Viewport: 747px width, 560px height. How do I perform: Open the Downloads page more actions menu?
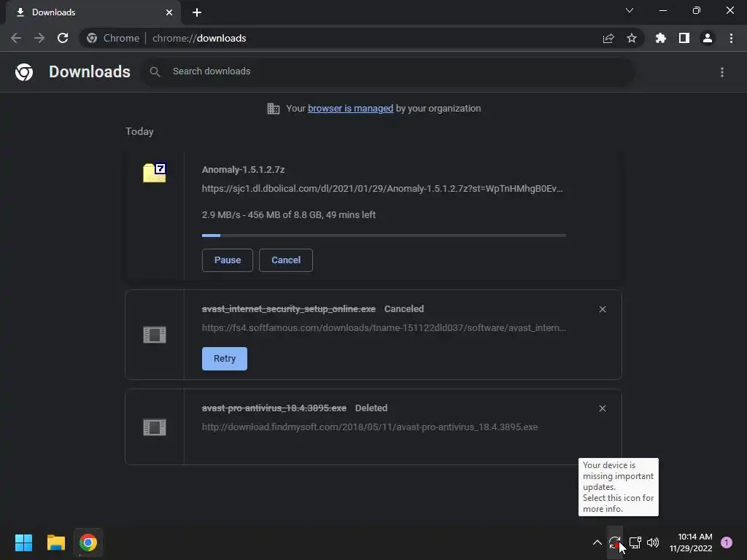tap(722, 72)
